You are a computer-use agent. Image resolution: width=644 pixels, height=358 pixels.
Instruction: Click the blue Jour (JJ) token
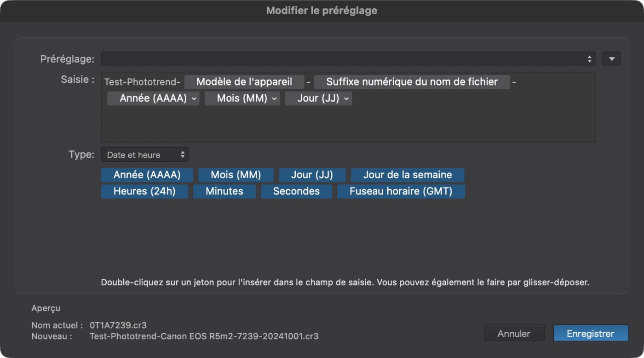tap(312, 175)
